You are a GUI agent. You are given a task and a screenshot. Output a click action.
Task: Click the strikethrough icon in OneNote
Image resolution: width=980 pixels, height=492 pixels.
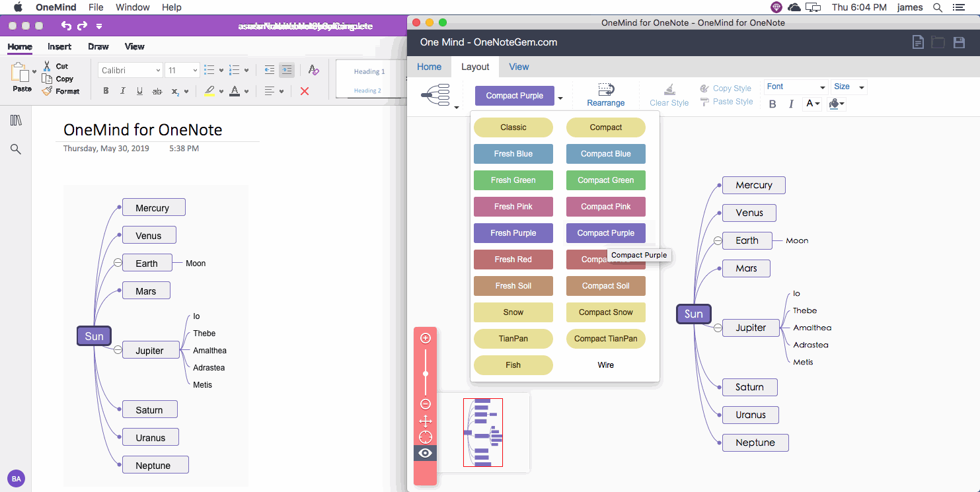point(157,91)
